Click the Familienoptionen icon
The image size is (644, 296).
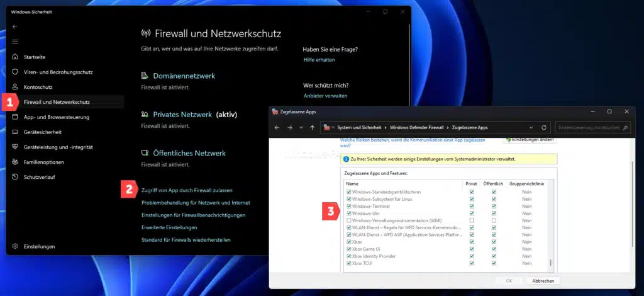point(15,162)
